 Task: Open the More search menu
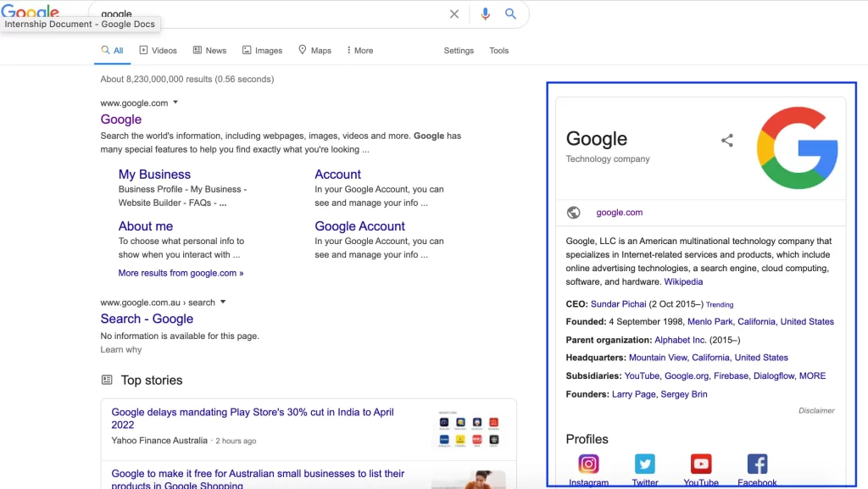(359, 50)
